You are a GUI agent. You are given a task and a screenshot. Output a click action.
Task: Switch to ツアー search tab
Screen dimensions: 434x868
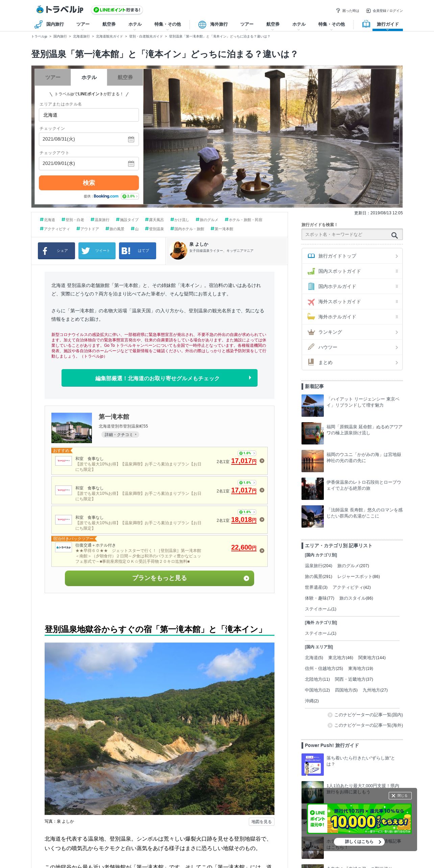(53, 77)
